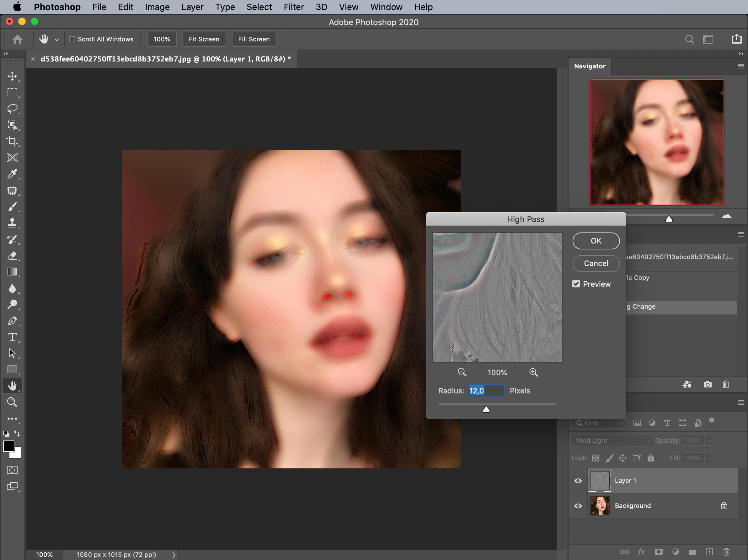Open the Layer menu
This screenshot has height=560, width=748.
192,7
